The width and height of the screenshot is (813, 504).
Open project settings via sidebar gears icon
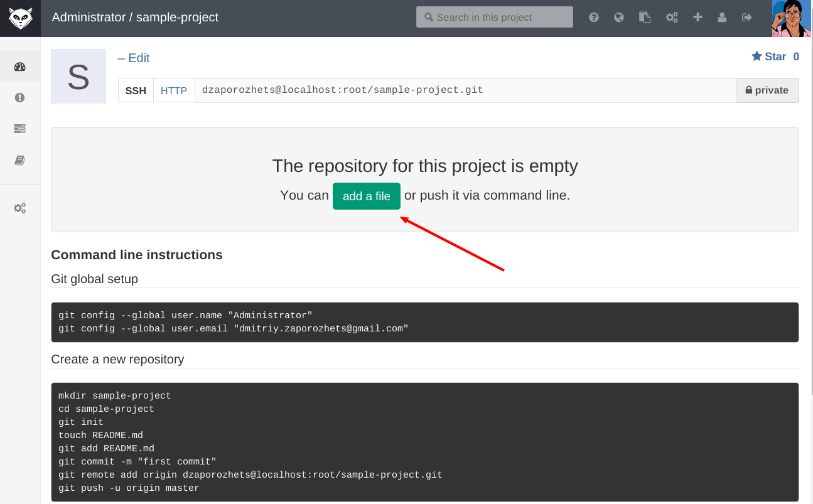(20, 208)
